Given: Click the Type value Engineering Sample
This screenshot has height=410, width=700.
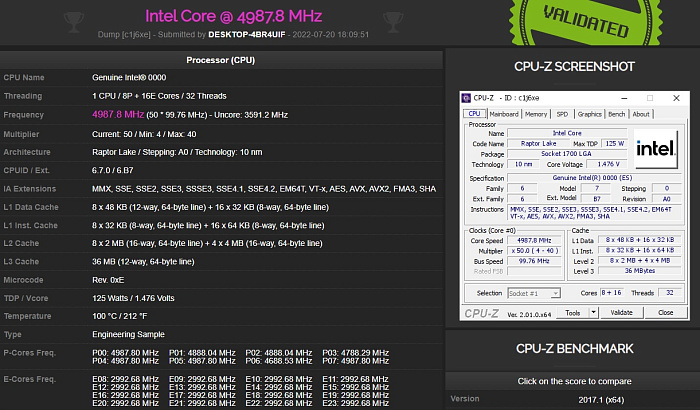Looking at the screenshot, I should [x=128, y=335].
